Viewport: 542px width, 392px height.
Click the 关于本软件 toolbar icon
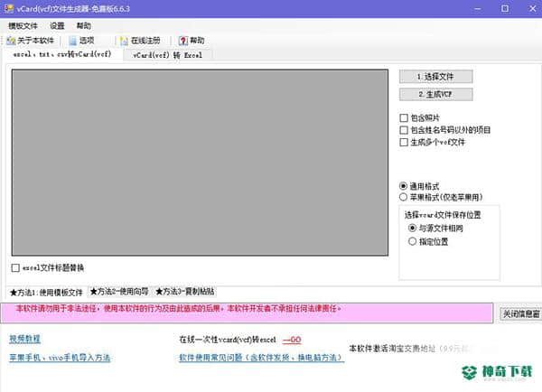coord(11,41)
